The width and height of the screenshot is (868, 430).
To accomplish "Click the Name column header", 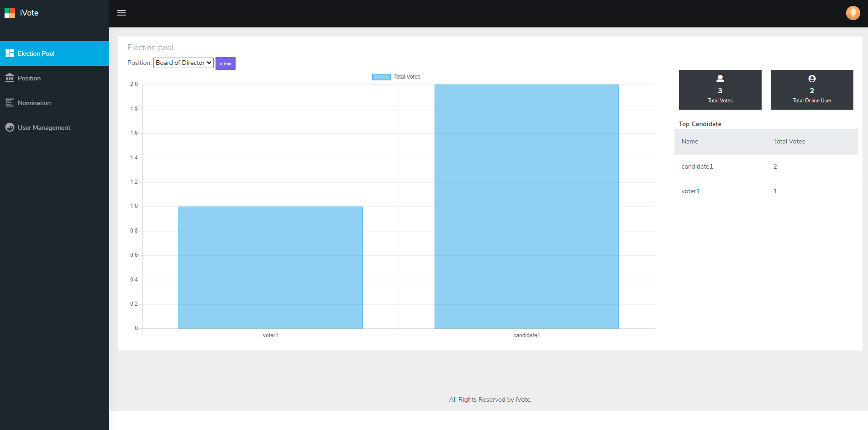I will (x=690, y=141).
